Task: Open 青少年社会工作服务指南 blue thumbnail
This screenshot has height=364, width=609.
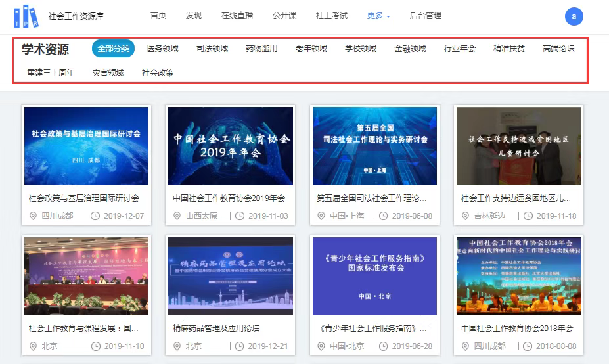Action: pos(375,276)
